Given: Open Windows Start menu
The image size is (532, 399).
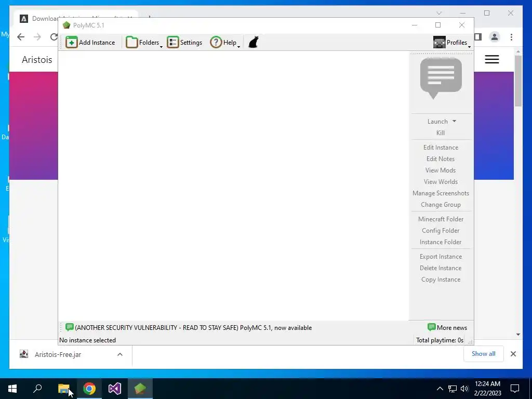Looking at the screenshot, I should pos(12,389).
